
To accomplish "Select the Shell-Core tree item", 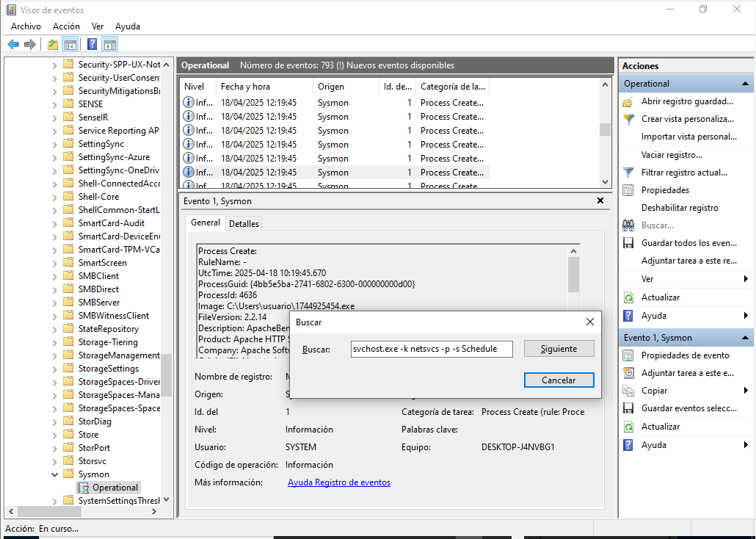I will tap(98, 197).
